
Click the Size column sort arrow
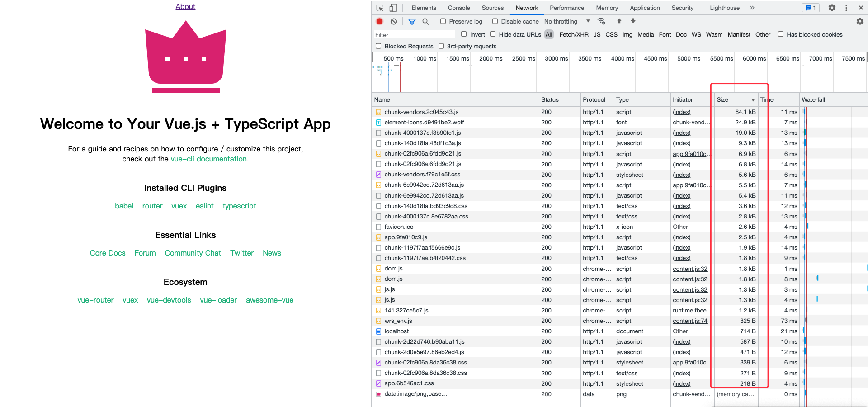point(753,100)
